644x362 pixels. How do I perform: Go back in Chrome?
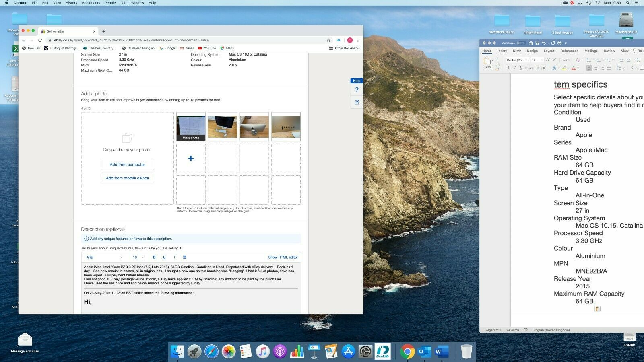tap(24, 40)
